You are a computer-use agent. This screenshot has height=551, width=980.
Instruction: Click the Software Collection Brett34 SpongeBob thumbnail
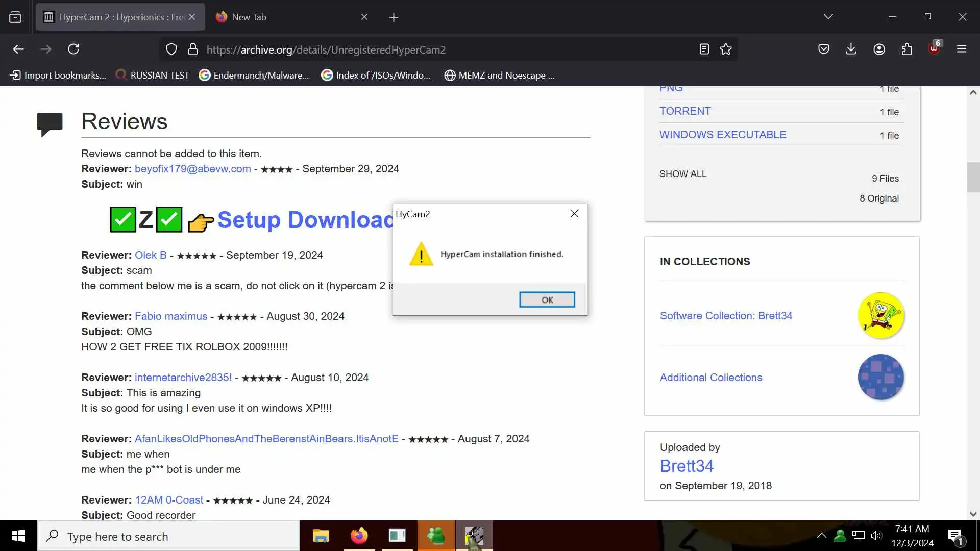coord(880,315)
